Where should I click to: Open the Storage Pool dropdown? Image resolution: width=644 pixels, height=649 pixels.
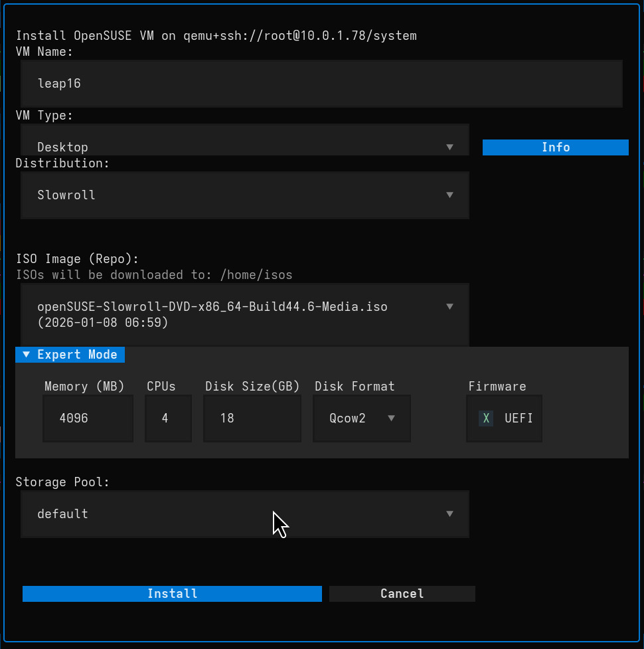coord(450,514)
